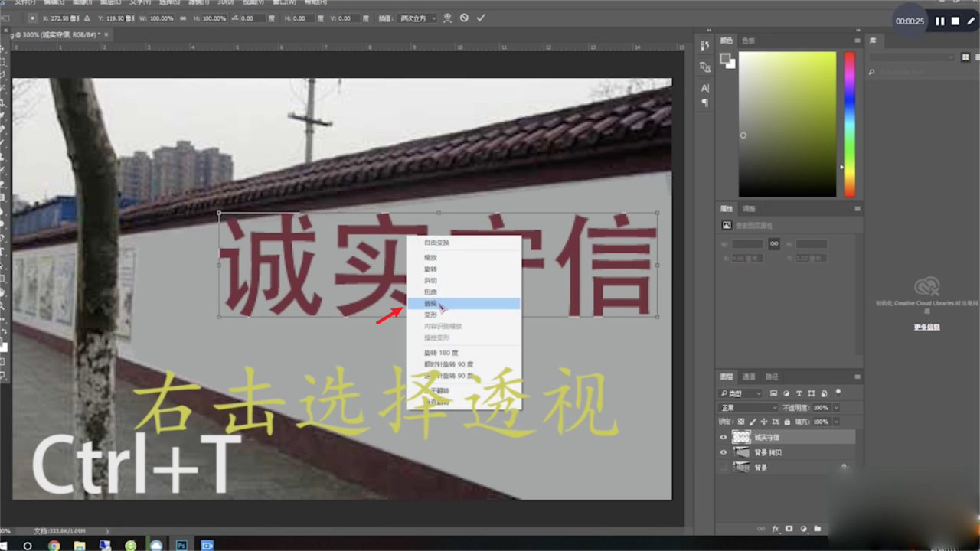Screen dimensions: 980x551
Task: Select 旋转 (Rotate) from the context menu
Action: [x=463, y=269]
